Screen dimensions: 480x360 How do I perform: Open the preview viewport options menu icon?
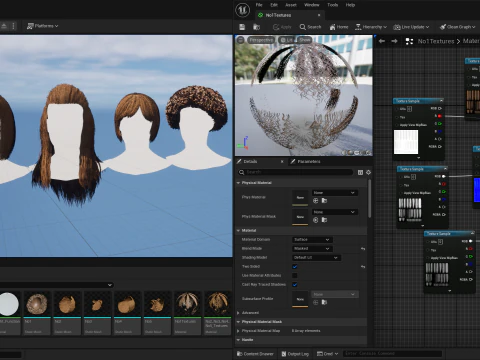240,40
